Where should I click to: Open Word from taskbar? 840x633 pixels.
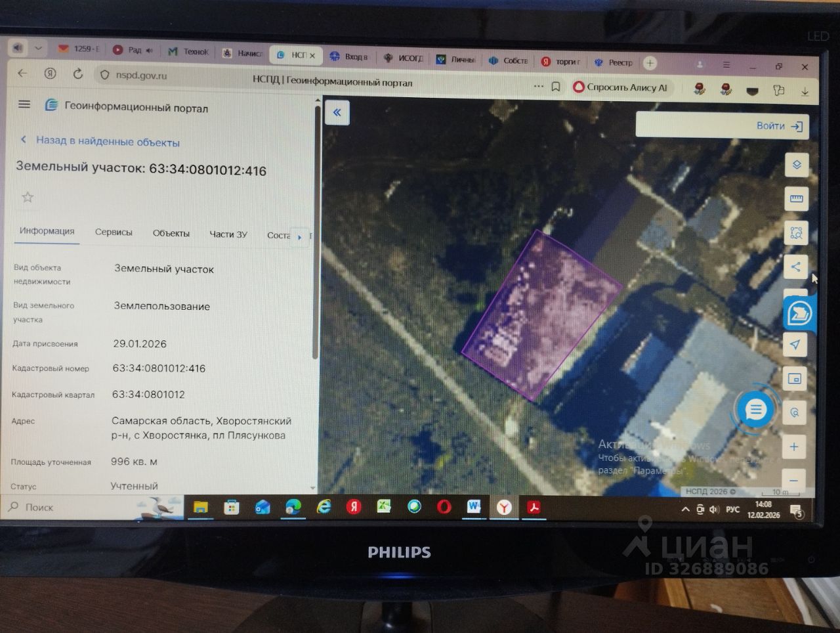pos(474,507)
